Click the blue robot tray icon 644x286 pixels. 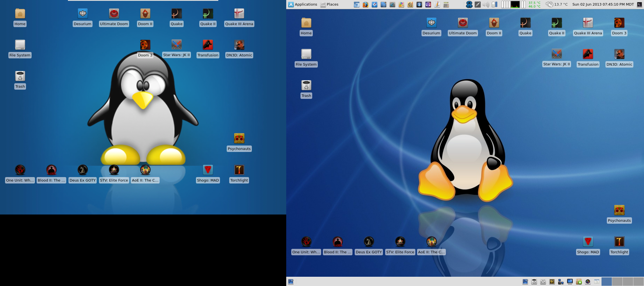tap(469, 4)
